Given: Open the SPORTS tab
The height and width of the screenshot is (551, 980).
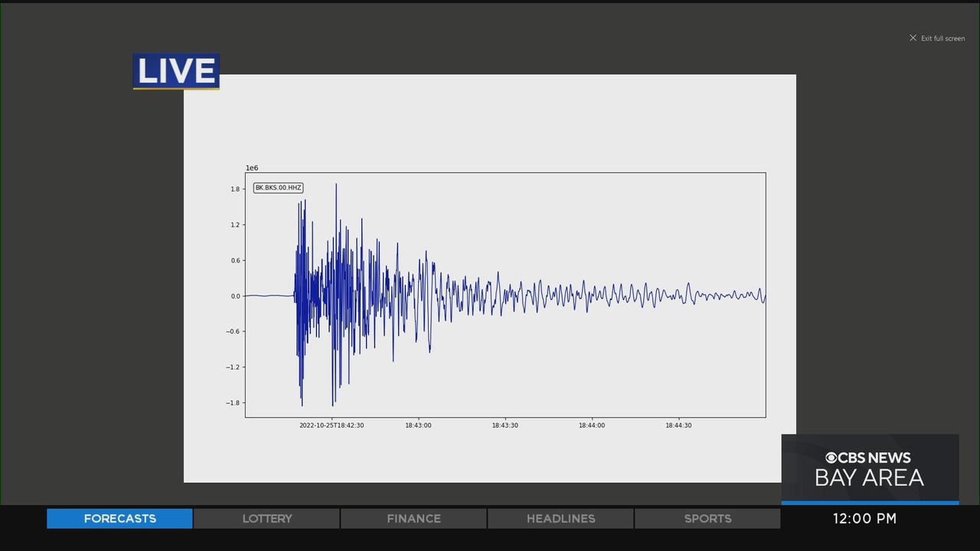Looking at the screenshot, I should [707, 518].
